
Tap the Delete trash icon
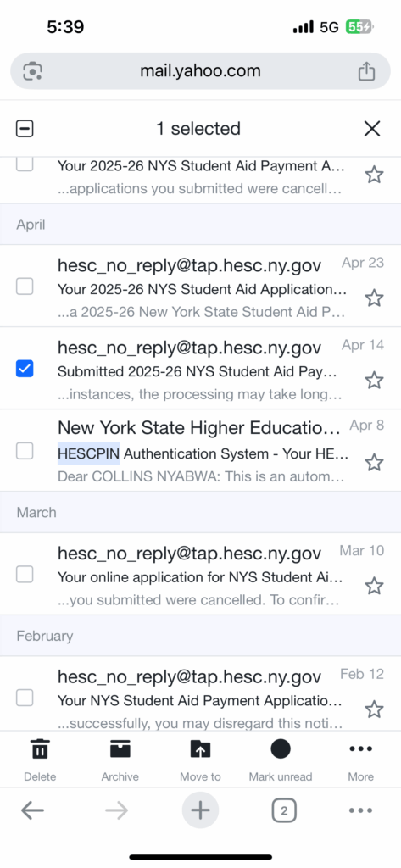[39, 749]
